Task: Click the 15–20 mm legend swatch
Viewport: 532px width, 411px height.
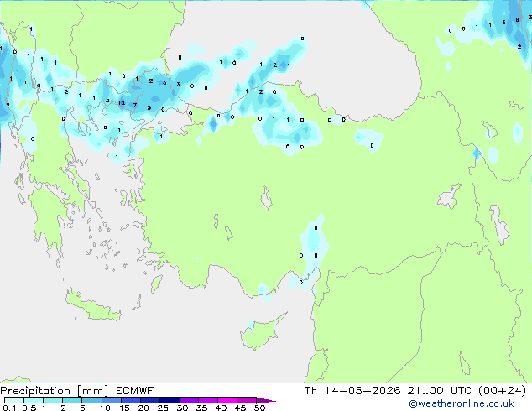Action: (x=131, y=400)
